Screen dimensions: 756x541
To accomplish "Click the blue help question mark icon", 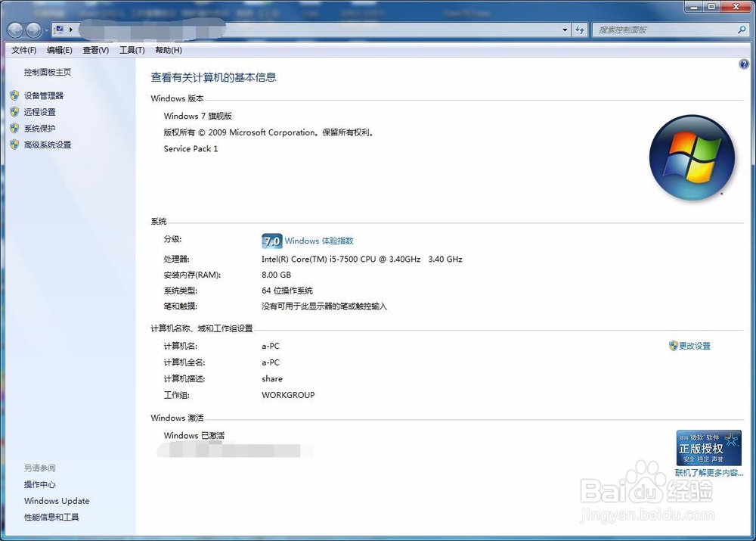I will click(x=744, y=64).
